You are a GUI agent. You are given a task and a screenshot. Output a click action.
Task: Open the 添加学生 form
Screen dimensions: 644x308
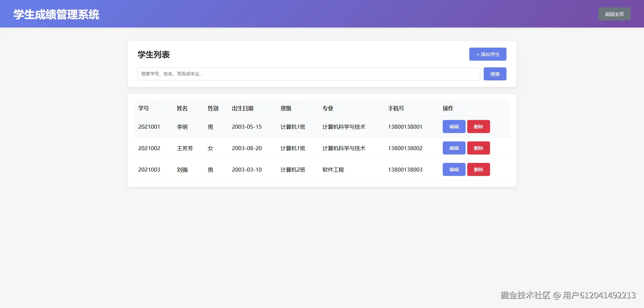click(x=488, y=54)
